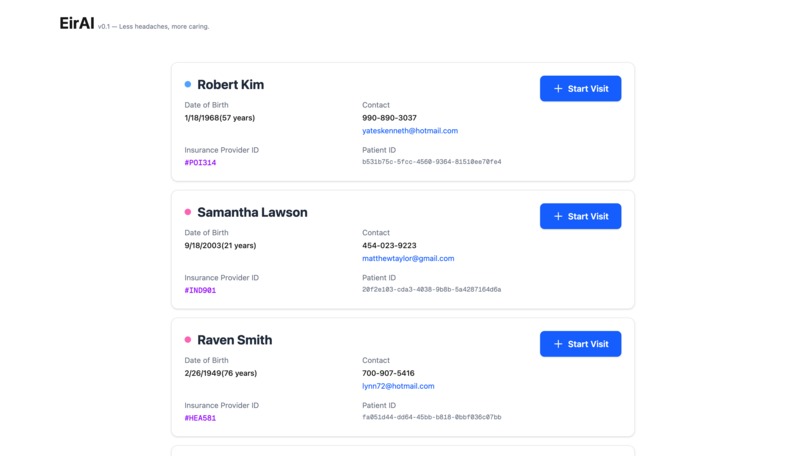806x456 pixels.
Task: Select Robert Kim's patient name heading
Action: 230,85
